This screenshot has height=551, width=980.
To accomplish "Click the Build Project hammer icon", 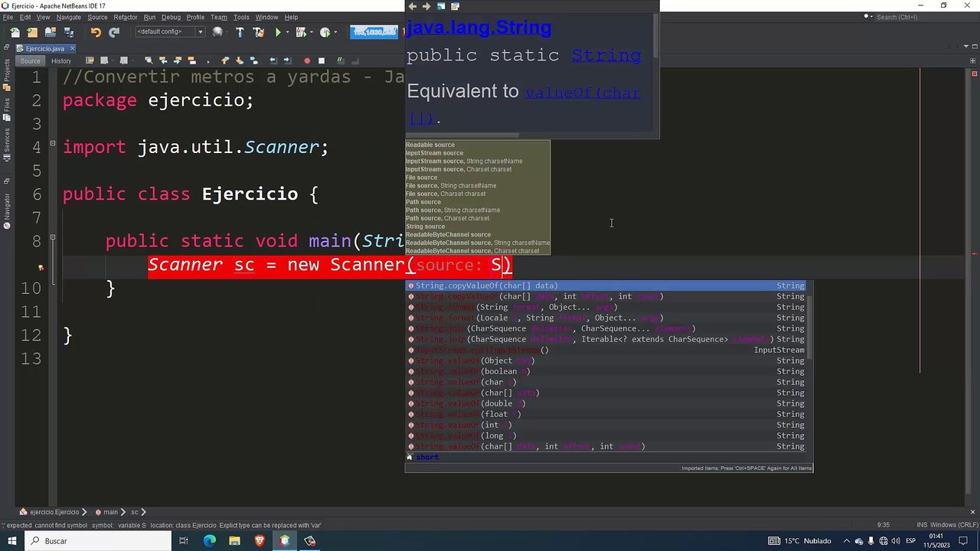I will [x=240, y=32].
